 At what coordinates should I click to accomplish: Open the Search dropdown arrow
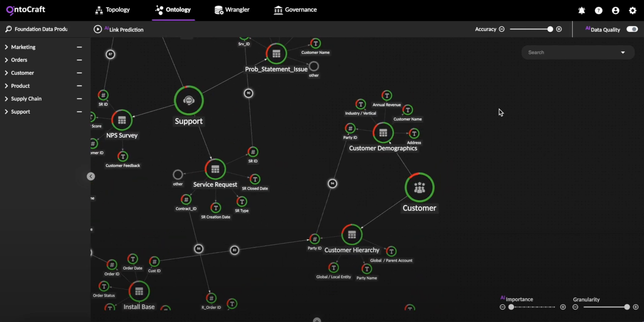pyautogui.click(x=623, y=53)
